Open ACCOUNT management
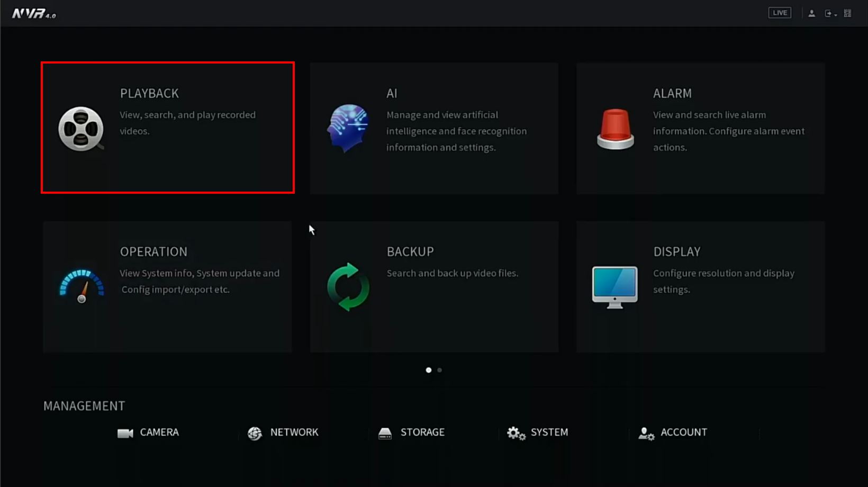This screenshot has height=487, width=868. click(x=684, y=432)
